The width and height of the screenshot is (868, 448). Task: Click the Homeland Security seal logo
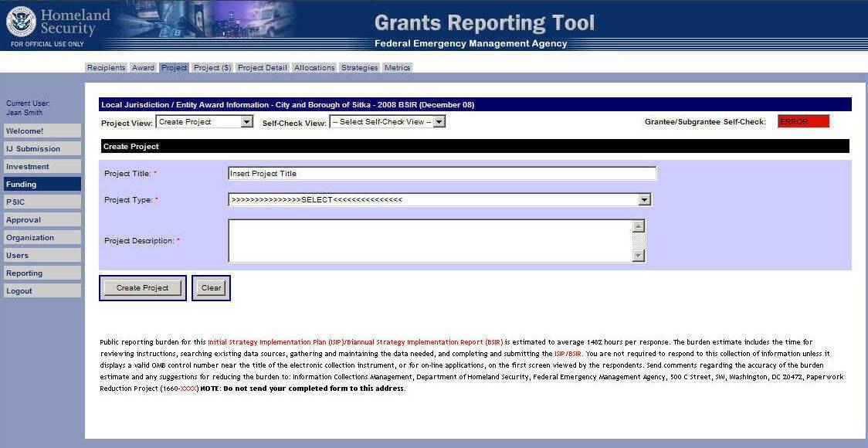point(21,22)
